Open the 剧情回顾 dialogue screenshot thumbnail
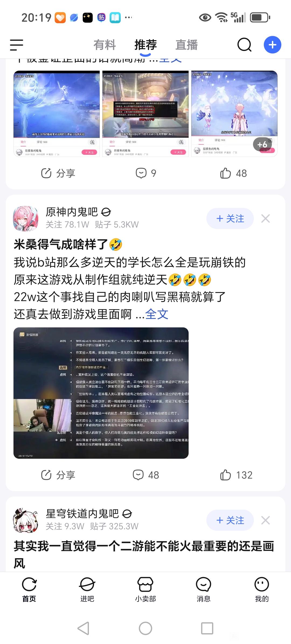Image resolution: width=291 pixels, height=644 pixels. click(101, 393)
